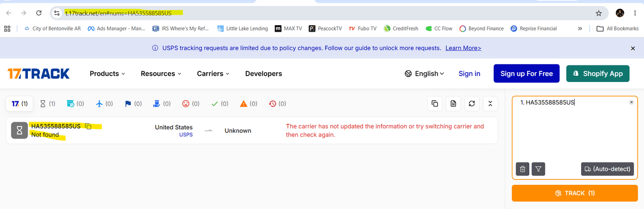This screenshot has width=644, height=209.
Task: Open the PeacockTV bookmark
Action: tap(325, 28)
